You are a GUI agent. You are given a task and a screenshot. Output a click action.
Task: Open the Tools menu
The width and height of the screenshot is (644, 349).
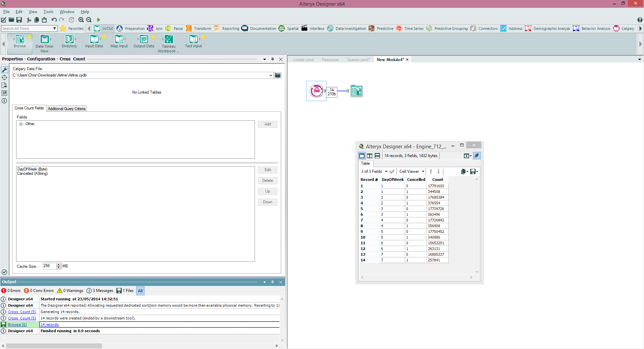[x=48, y=12]
